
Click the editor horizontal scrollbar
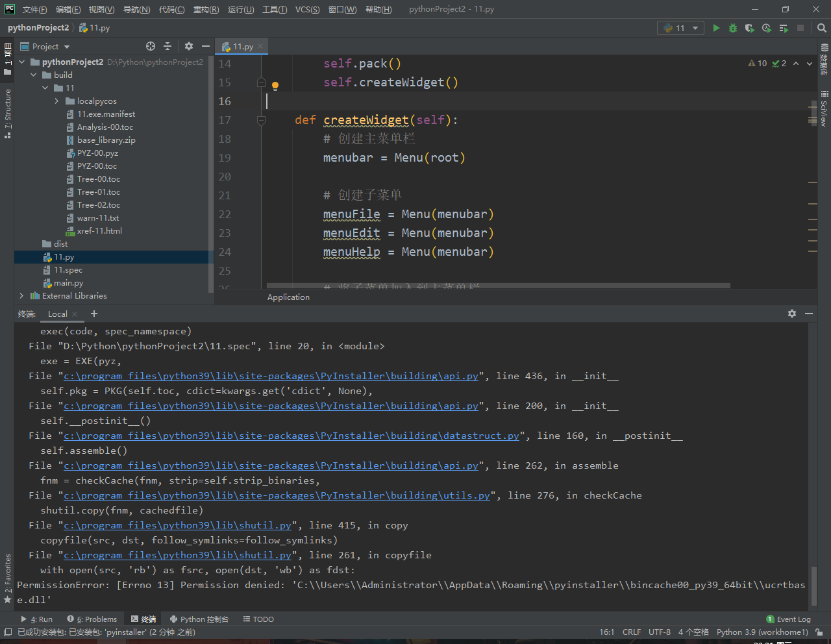click(498, 286)
